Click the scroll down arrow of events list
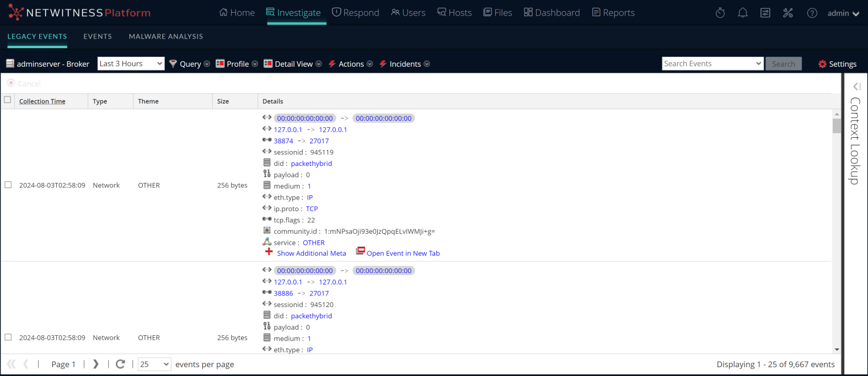Viewport: 868px width, 376px height. 837,350
